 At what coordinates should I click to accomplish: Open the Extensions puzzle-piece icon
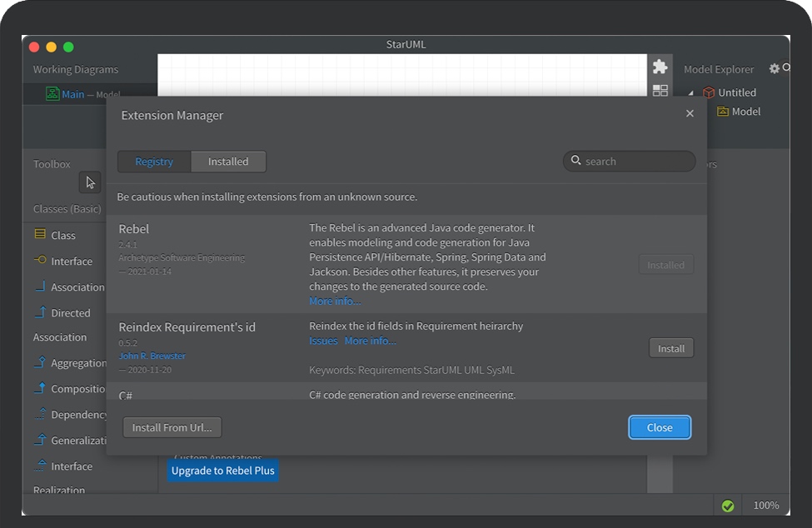click(x=660, y=67)
